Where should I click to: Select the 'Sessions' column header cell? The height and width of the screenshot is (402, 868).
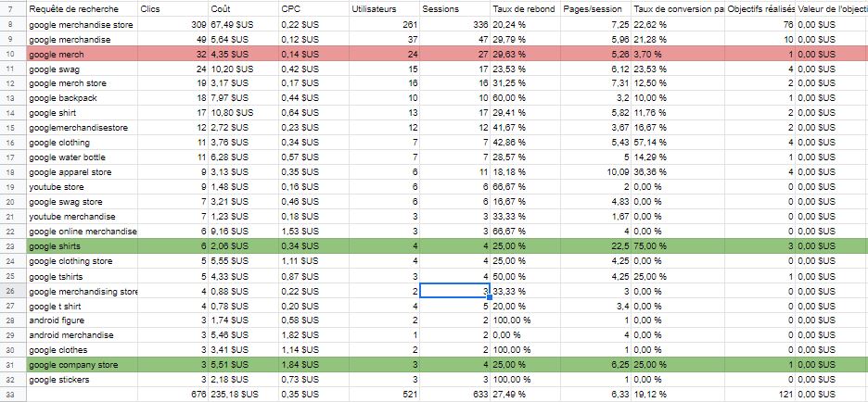pyautogui.click(x=454, y=9)
